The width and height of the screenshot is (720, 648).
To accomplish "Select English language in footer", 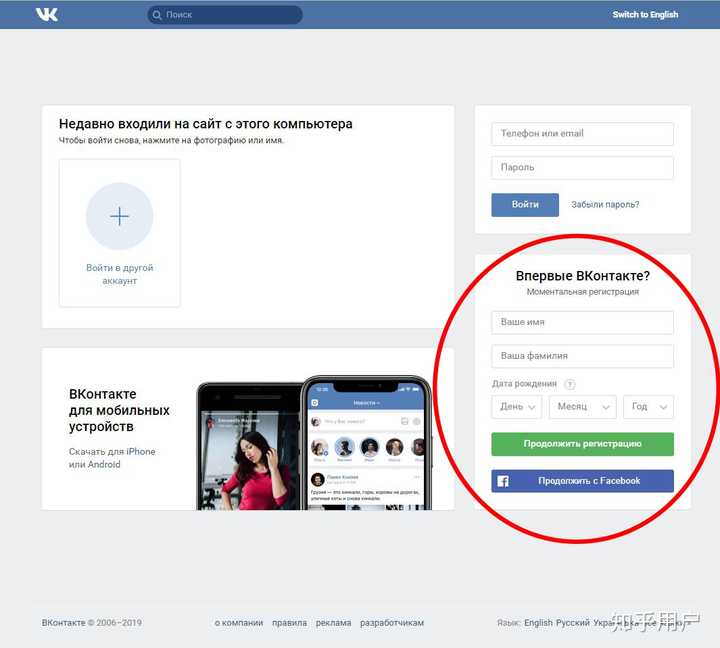I will 538,623.
